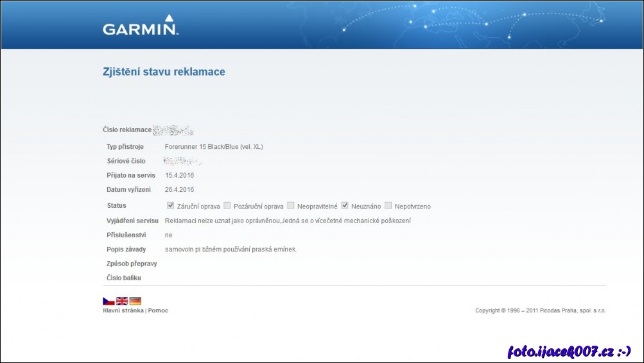This screenshot has height=363, width=644.
Task: Switch language using the Czech flag
Action: point(109,301)
